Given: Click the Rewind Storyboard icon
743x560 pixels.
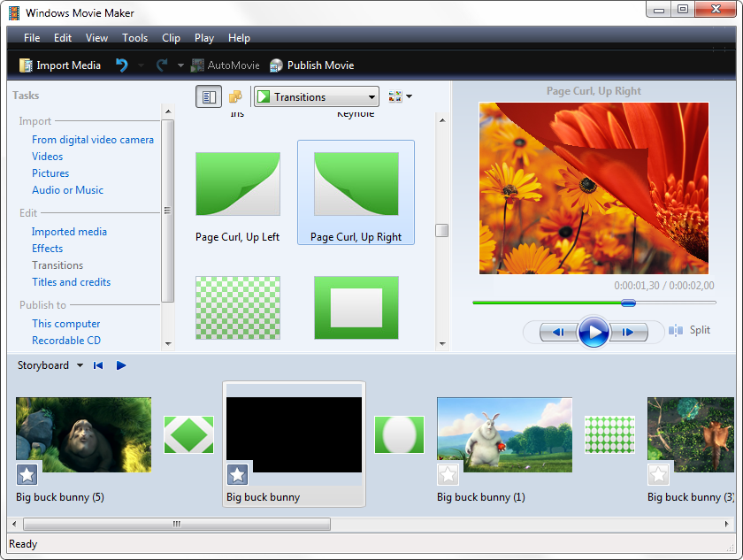Looking at the screenshot, I should (x=98, y=365).
